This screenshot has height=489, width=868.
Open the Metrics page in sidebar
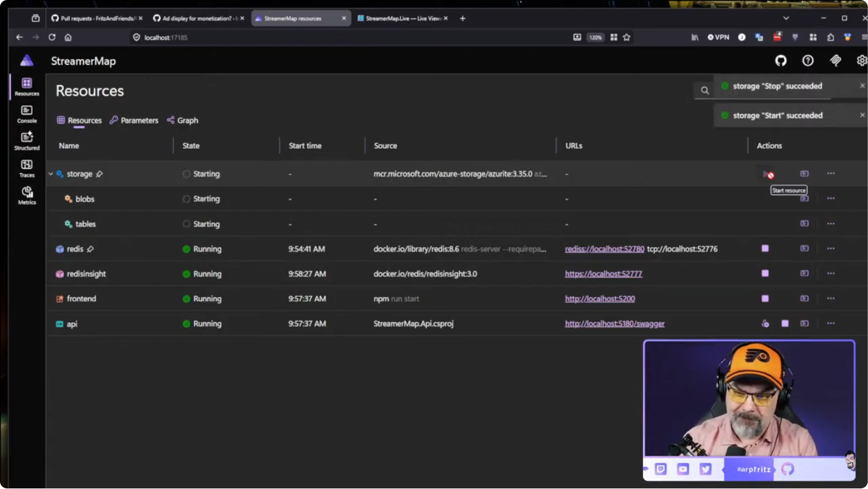pos(27,195)
